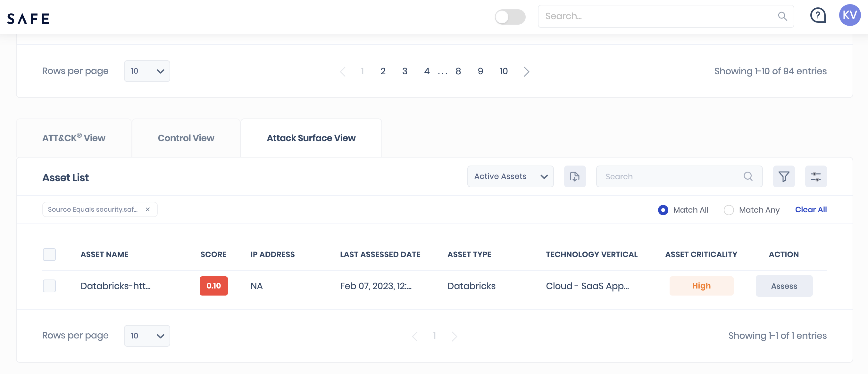Select the Match Any radio button
Screen dimensions: 868x374
pyautogui.click(x=729, y=209)
